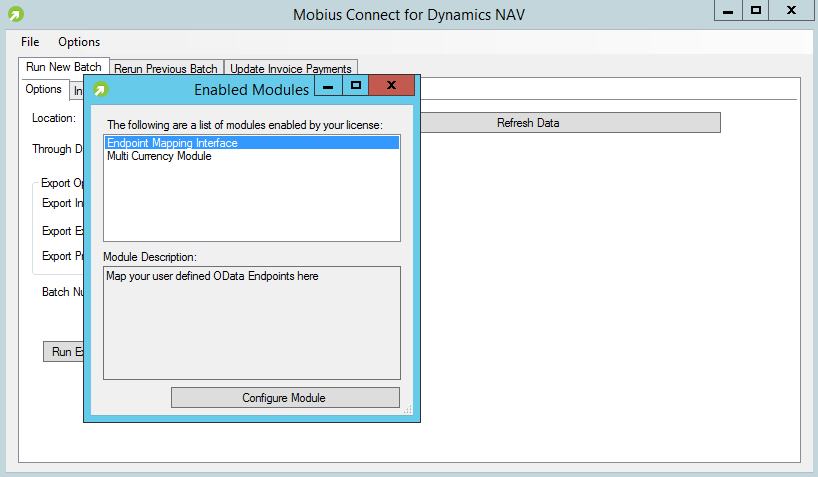Image resolution: width=818 pixels, height=477 pixels.
Task: Click the Enabled Modules dialog icon
Action: [101, 89]
